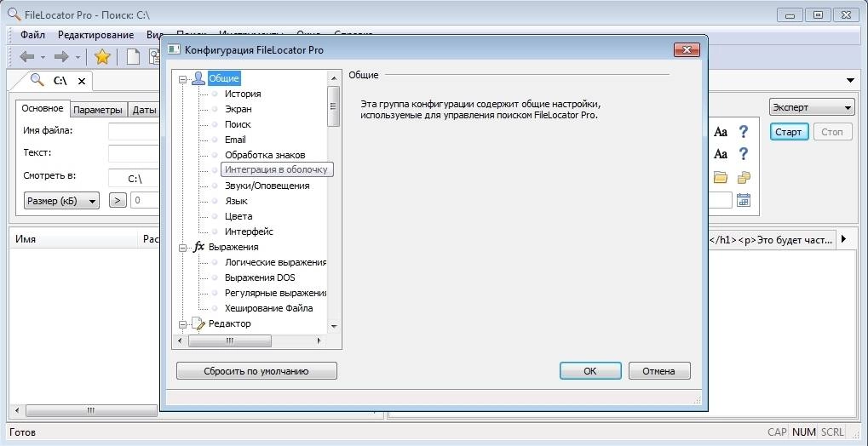The height and width of the screenshot is (446, 868).
Task: Toggle Aa case option in Текст row
Action: click(720, 153)
